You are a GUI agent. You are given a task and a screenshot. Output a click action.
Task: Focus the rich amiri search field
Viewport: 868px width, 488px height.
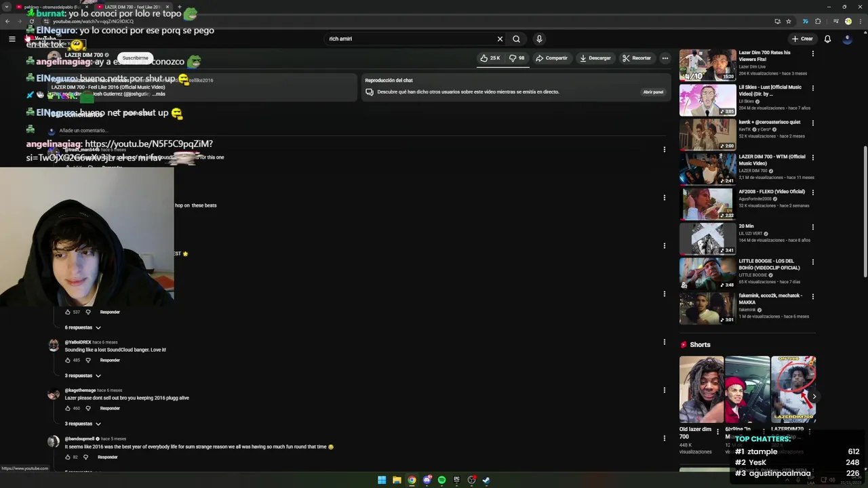410,39
